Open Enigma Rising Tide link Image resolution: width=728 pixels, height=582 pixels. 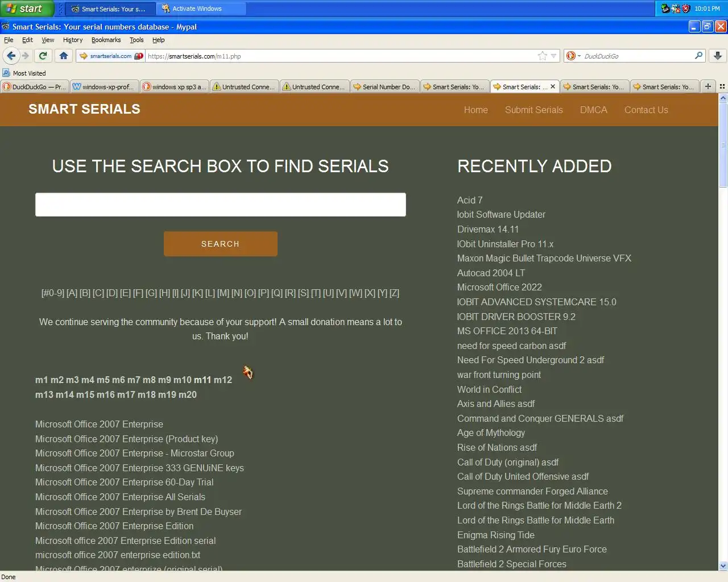(x=496, y=535)
